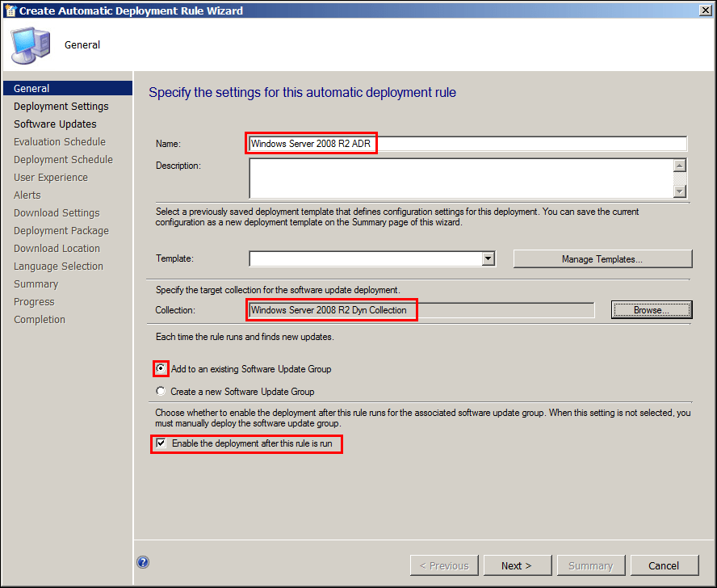
Task: Open Manage Templates dialog
Action: coord(602,258)
